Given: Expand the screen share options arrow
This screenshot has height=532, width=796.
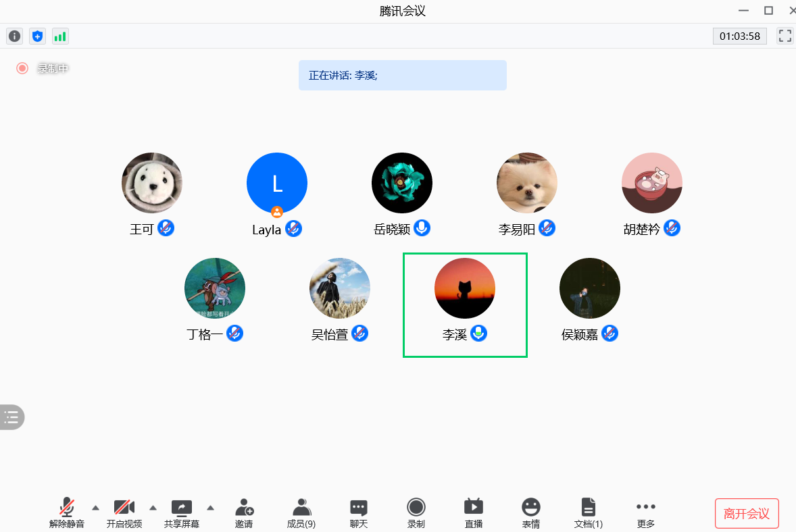Looking at the screenshot, I should click(210, 507).
